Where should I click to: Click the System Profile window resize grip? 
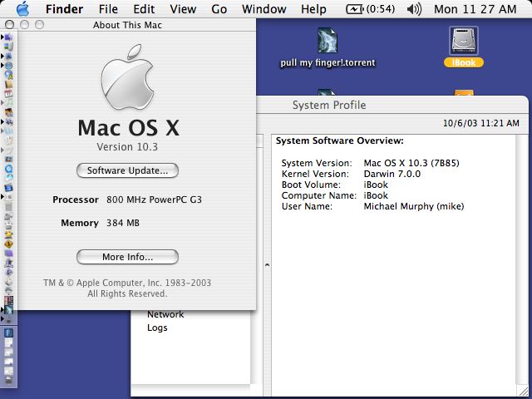point(523,391)
